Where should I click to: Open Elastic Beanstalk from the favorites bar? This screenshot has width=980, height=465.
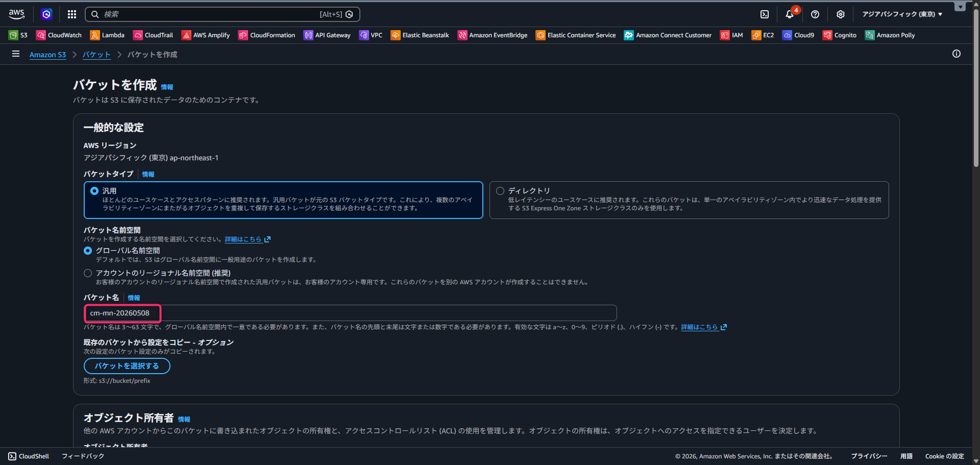420,35
